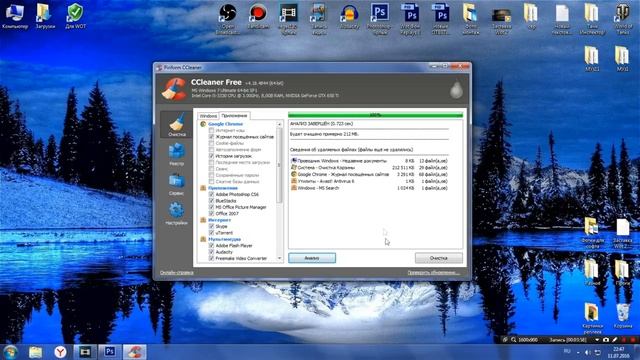Open the Настройки settings section

pyautogui.click(x=176, y=213)
